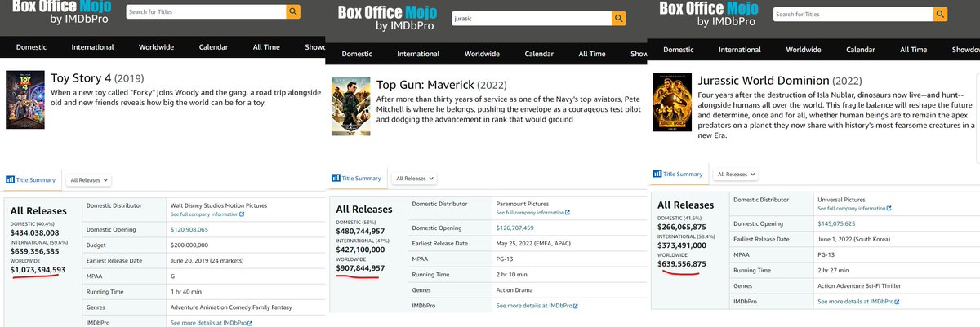Click Top Gun international gross $427,100,000

pos(360,250)
